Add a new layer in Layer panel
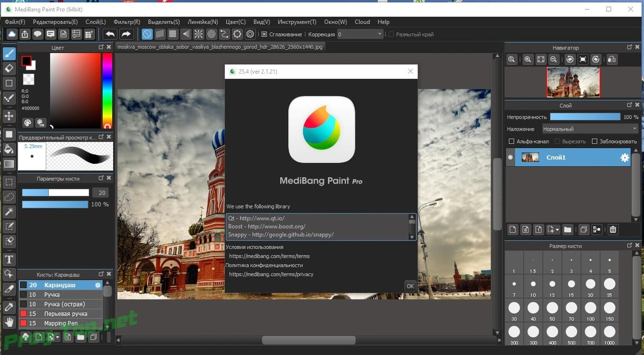The image size is (644, 355). tap(513, 229)
